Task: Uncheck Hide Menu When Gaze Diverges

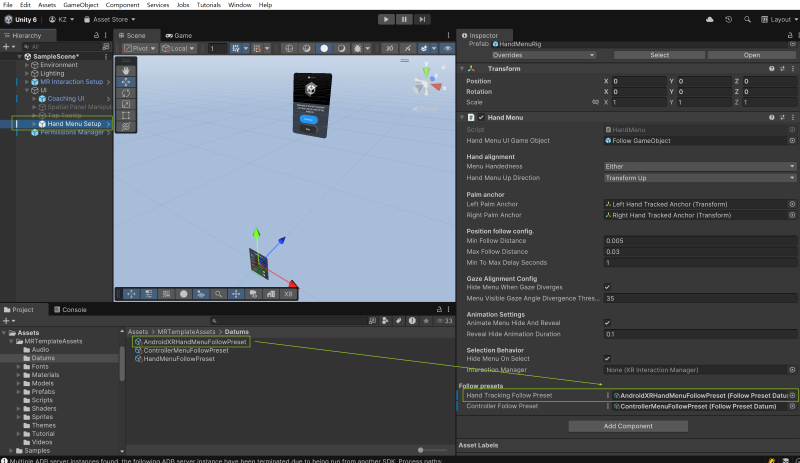Action: pos(608,287)
